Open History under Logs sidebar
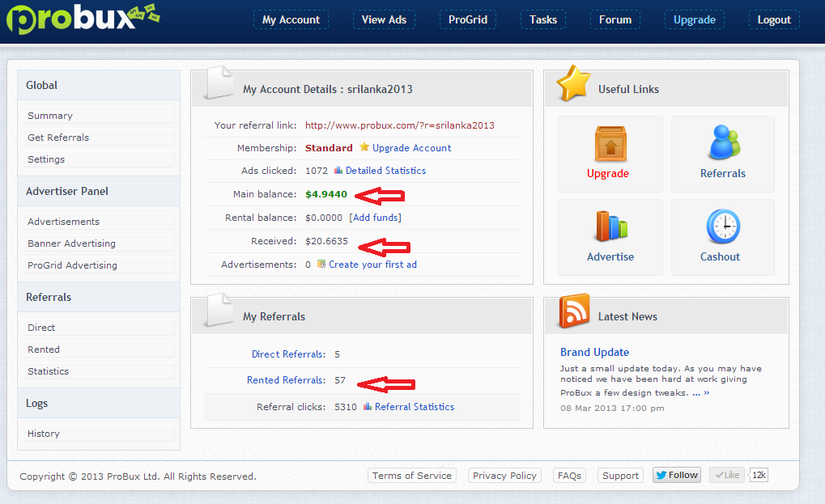This screenshot has height=504, width=825. [99, 434]
